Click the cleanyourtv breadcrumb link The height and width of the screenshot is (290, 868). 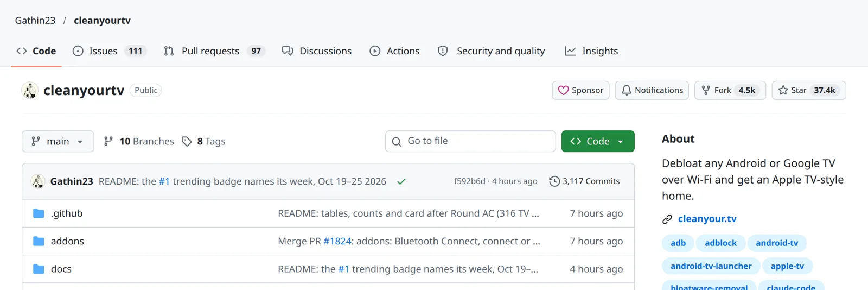tap(102, 21)
